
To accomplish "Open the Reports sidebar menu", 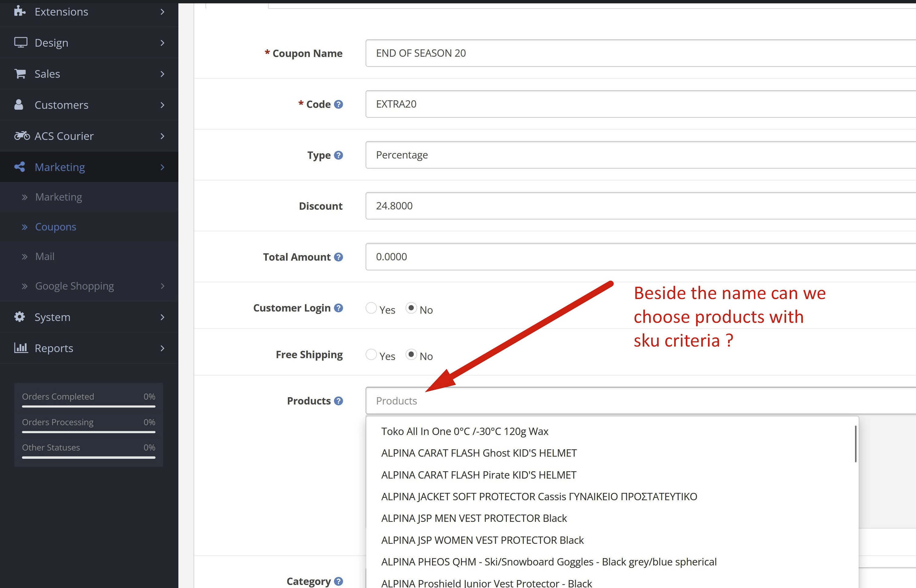I will pos(89,348).
